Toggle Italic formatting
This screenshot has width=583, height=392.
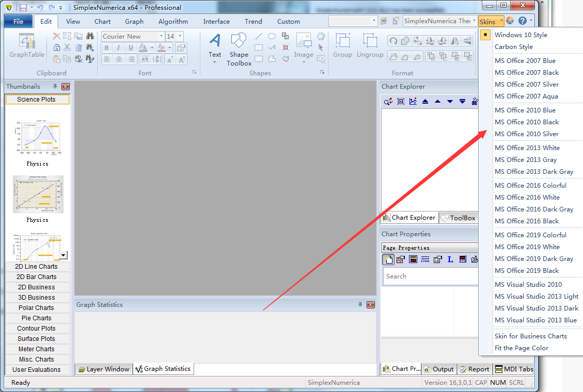click(119, 47)
